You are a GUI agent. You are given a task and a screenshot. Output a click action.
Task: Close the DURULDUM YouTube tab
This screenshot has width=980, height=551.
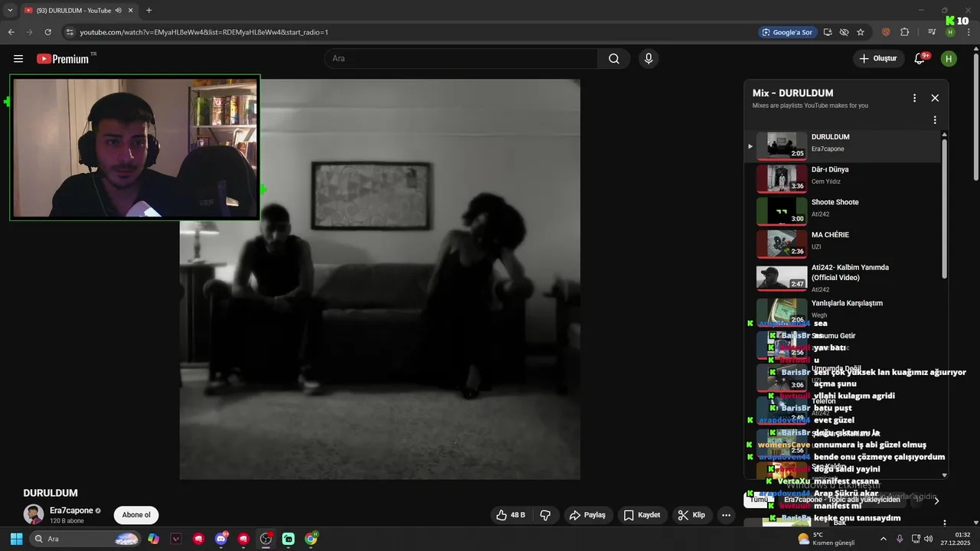click(x=131, y=11)
